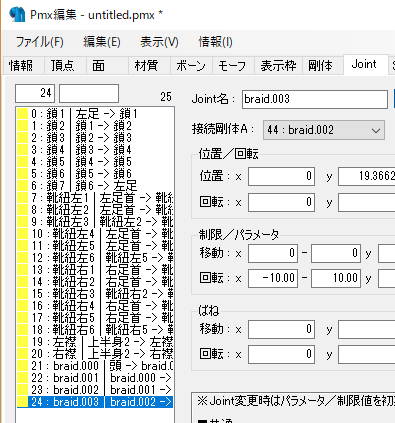Image resolution: width=395 pixels, height=423 pixels.
Task: Click the yellow color marker of row 24 braid.003
Action: click(x=22, y=402)
